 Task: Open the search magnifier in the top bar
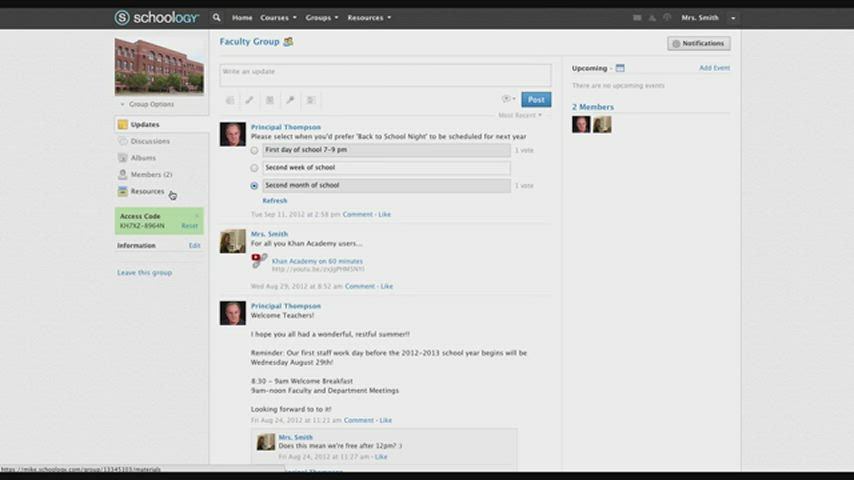tap(216, 17)
